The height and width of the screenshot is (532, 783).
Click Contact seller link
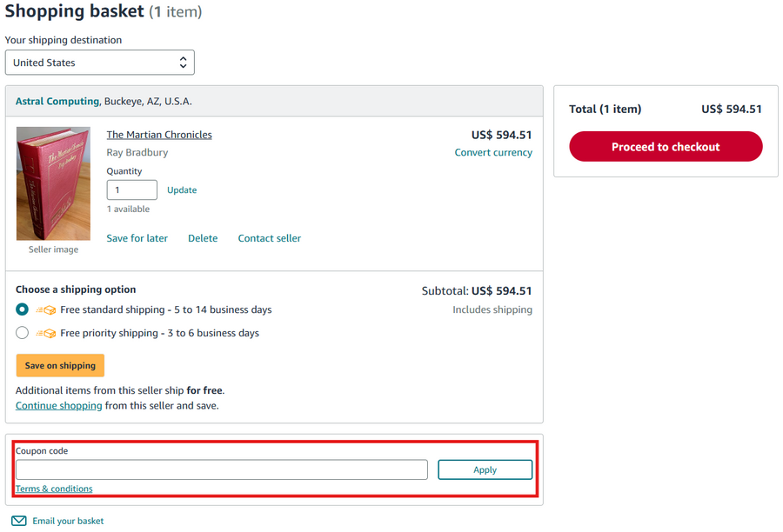coord(270,238)
